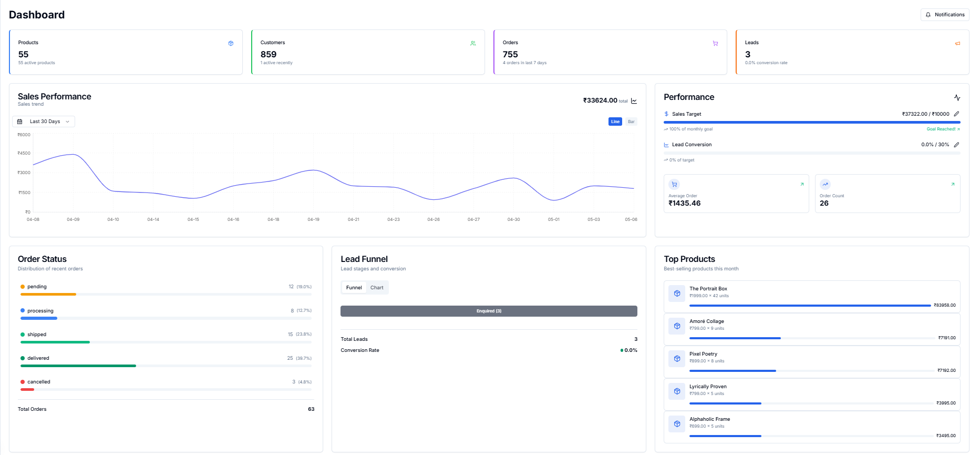This screenshot has height=455, width=980.
Task: Edit Lead Conversion target pencil icon
Action: (x=956, y=145)
